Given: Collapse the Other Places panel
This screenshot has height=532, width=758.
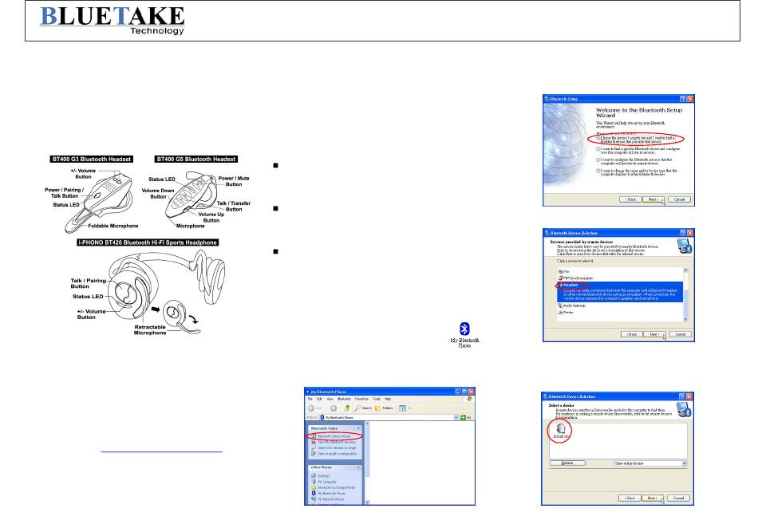Looking at the screenshot, I should pyautogui.click(x=359, y=467).
